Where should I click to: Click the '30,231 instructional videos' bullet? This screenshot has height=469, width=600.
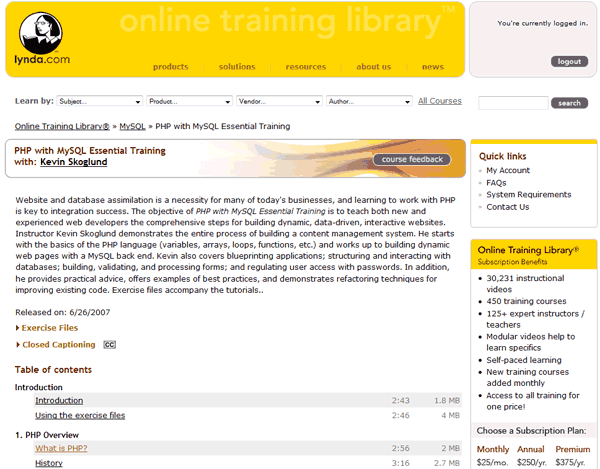pyautogui.click(x=525, y=284)
